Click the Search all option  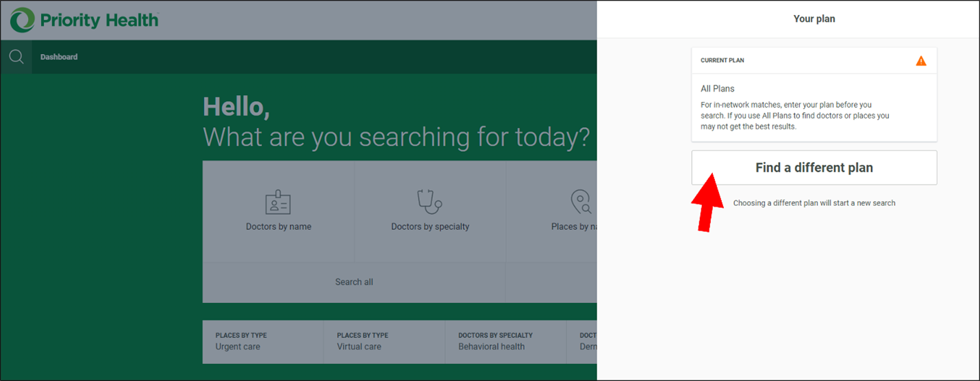coord(354,282)
